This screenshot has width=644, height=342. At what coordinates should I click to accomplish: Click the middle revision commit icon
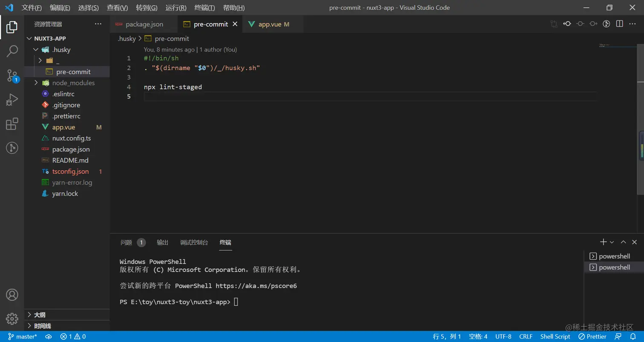580,24
